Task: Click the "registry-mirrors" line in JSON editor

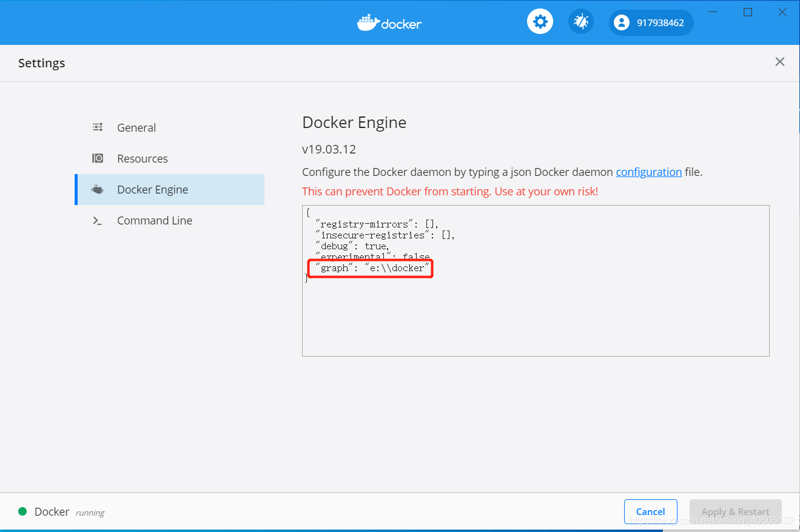Action: 377,224
